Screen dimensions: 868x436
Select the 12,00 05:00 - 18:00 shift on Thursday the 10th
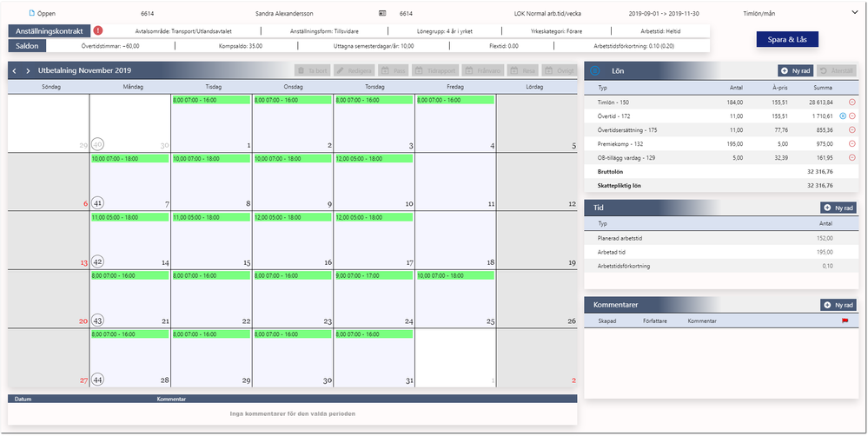click(374, 159)
